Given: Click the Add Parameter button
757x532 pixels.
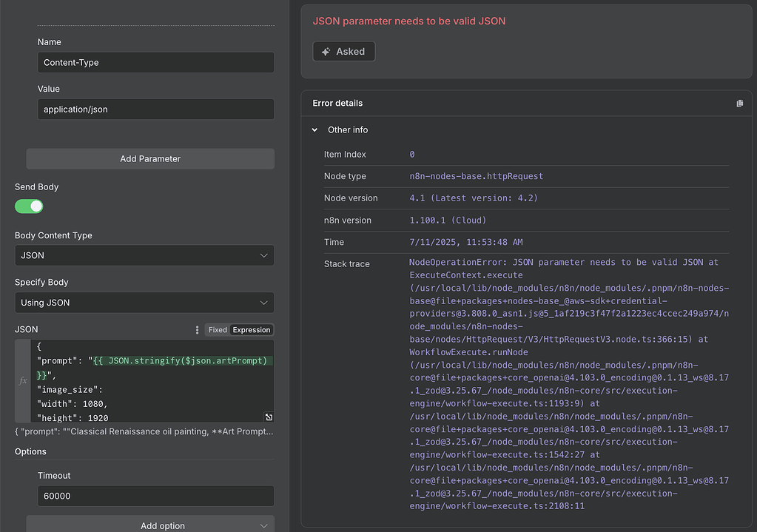Looking at the screenshot, I should click(150, 158).
